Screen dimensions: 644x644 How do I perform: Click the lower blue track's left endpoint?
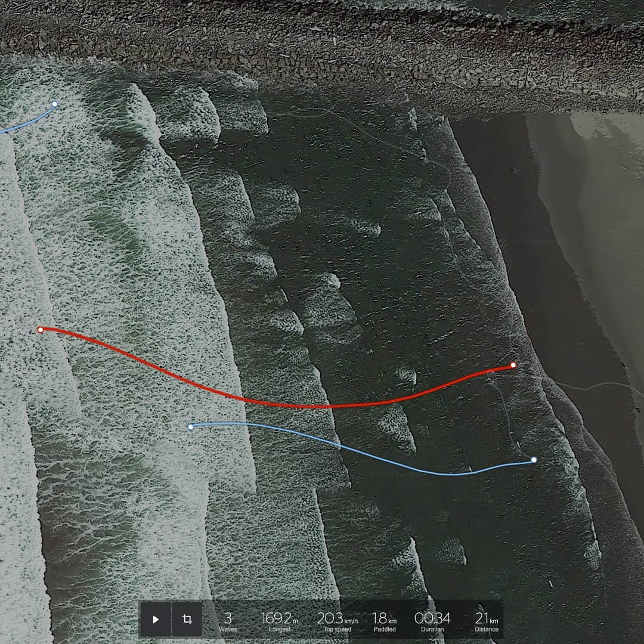191,426
